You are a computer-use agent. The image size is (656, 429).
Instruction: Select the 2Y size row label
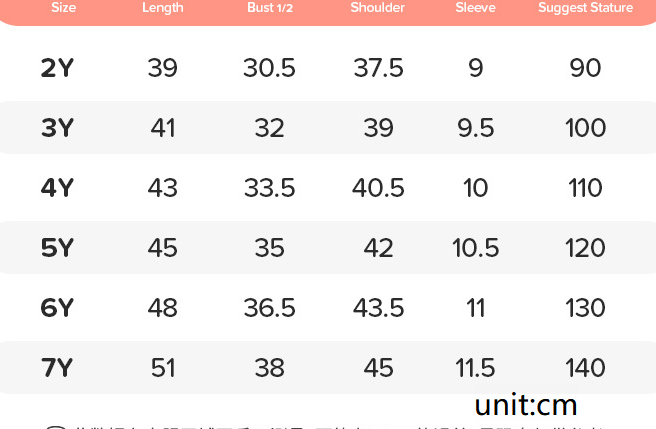click(x=58, y=68)
